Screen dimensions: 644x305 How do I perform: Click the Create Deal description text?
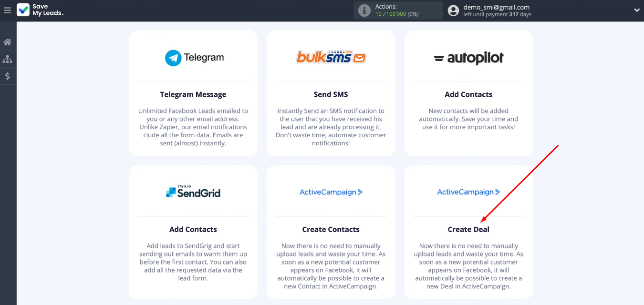[x=468, y=266]
